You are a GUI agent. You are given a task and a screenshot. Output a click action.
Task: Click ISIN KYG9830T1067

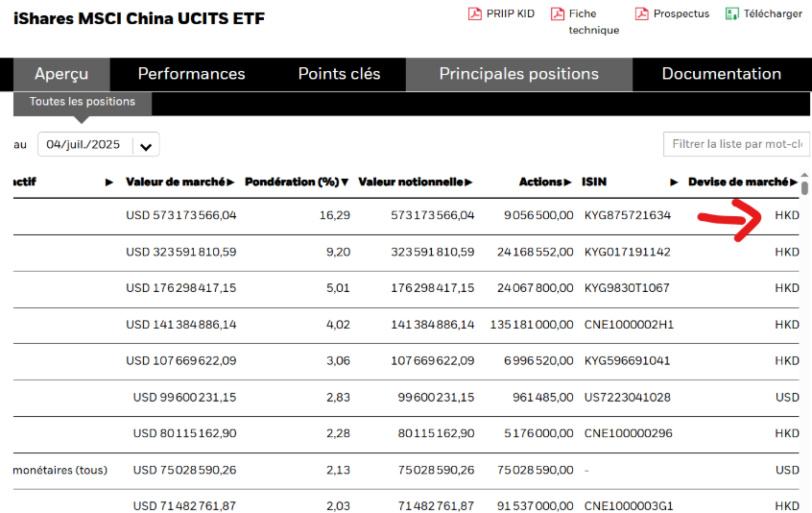pyautogui.click(x=627, y=287)
